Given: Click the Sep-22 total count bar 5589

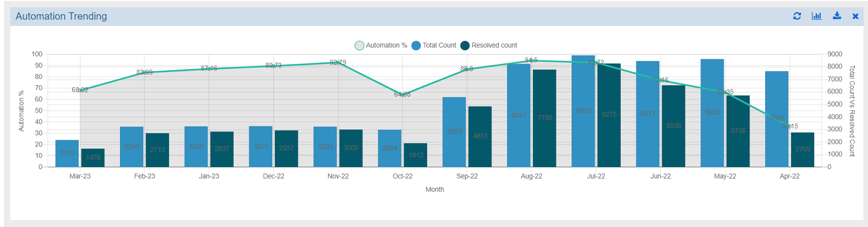Looking at the screenshot, I should [454, 132].
